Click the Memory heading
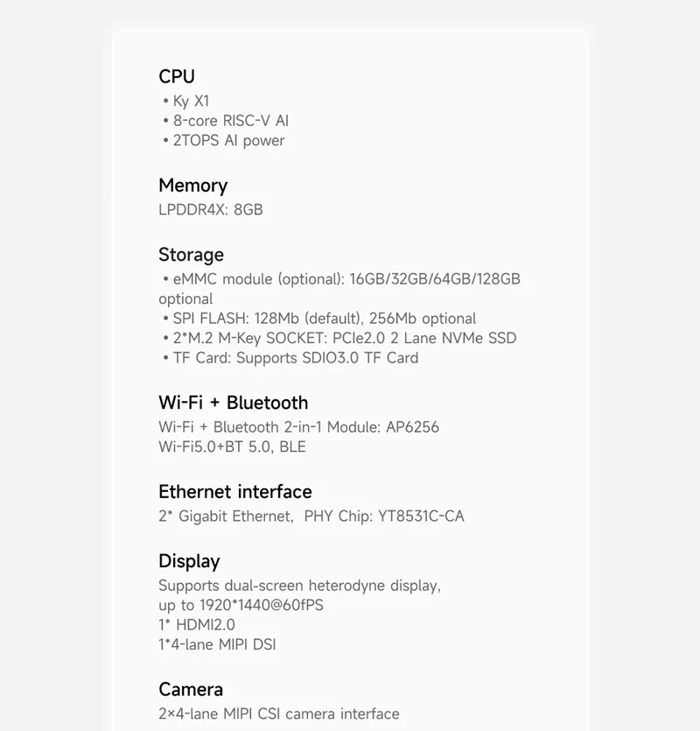 pyautogui.click(x=192, y=186)
